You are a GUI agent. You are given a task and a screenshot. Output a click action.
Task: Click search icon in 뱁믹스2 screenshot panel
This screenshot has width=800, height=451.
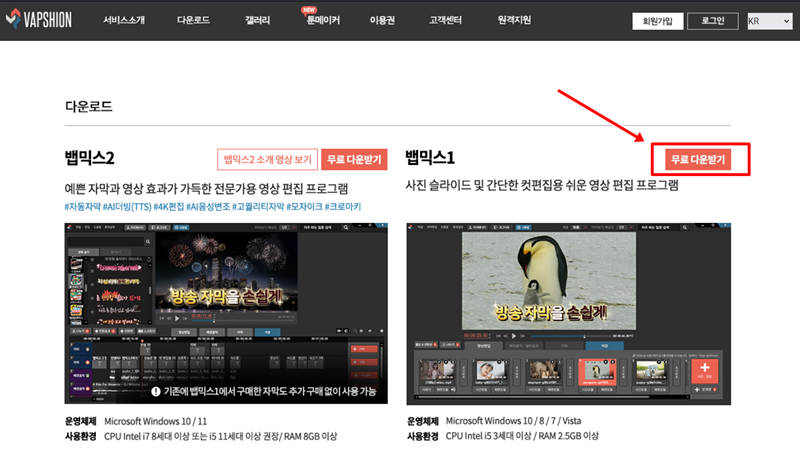pyautogui.click(x=148, y=241)
